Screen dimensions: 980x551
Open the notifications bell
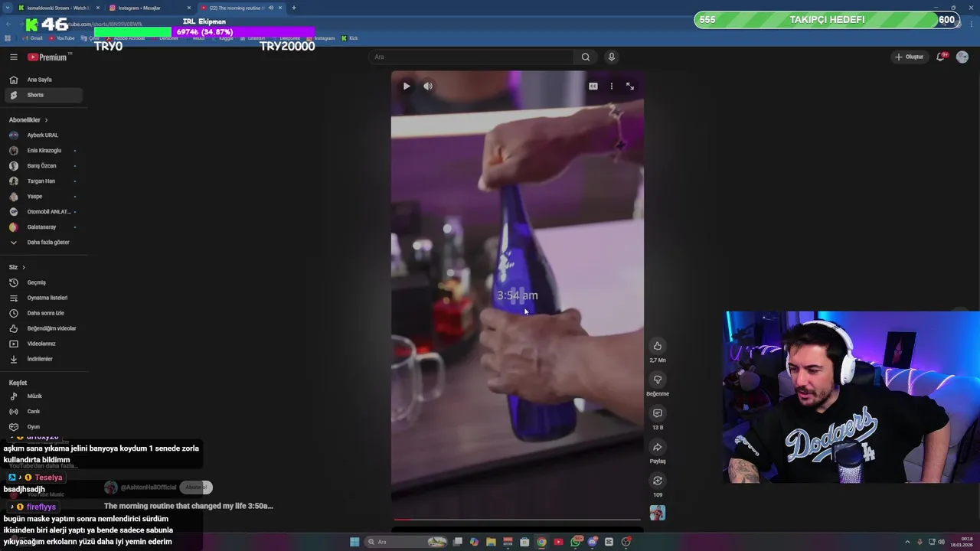(x=940, y=57)
